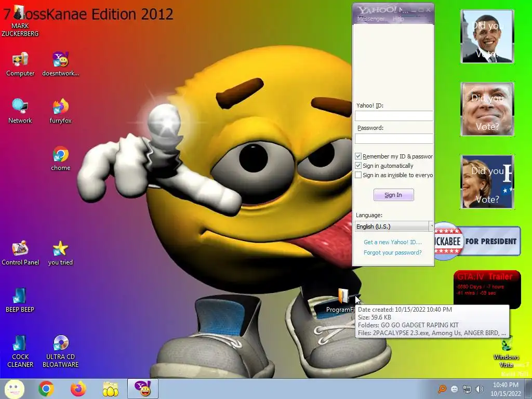Screen dimensions: 532x399
Task: Open the Messenger menu in Yahoo window
Action: pos(370,19)
